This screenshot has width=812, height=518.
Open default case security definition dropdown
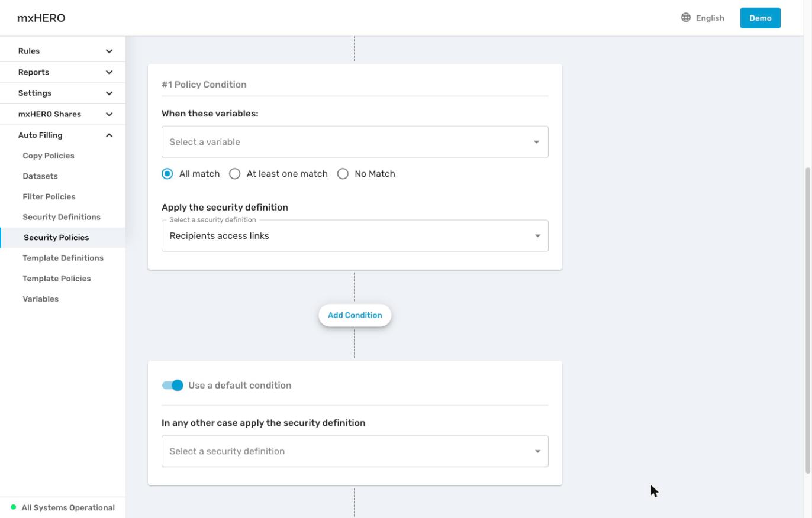[x=355, y=451]
